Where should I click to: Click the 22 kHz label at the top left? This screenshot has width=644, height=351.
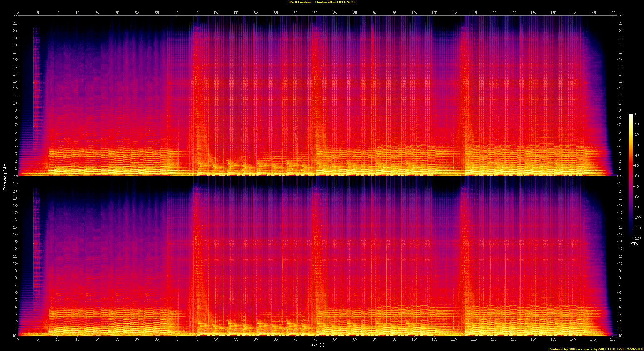click(15, 16)
